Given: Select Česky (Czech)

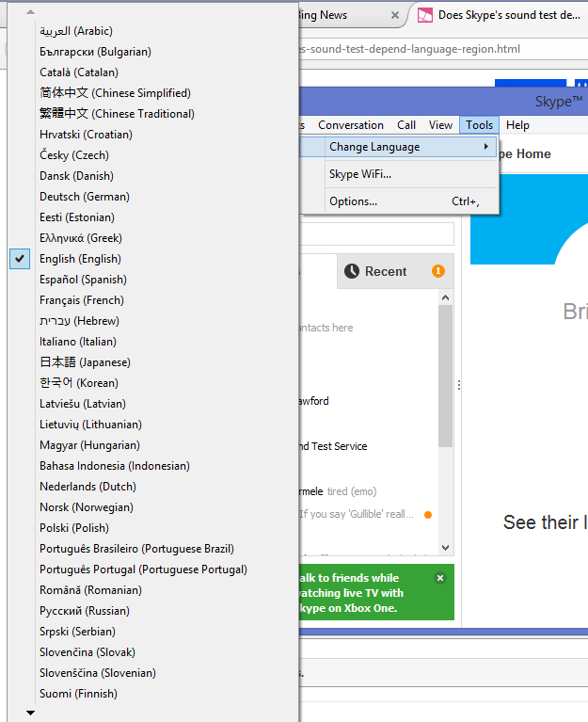Looking at the screenshot, I should [x=74, y=155].
